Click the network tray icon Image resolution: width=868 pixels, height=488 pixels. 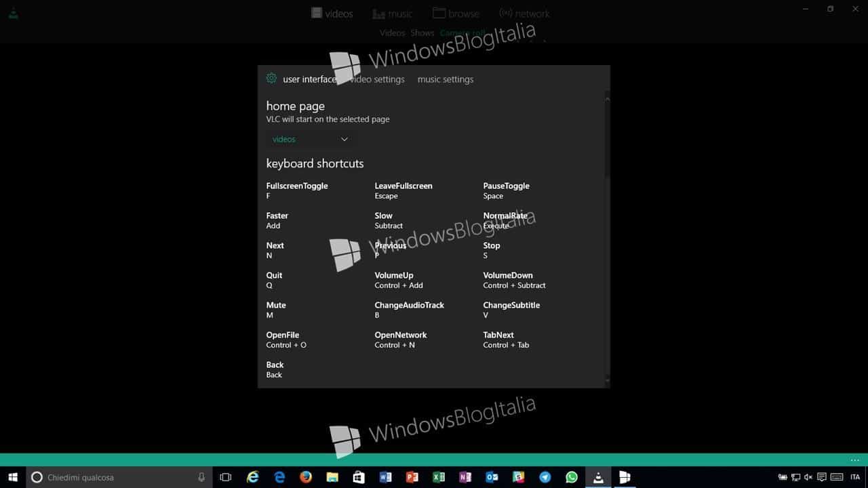795,477
